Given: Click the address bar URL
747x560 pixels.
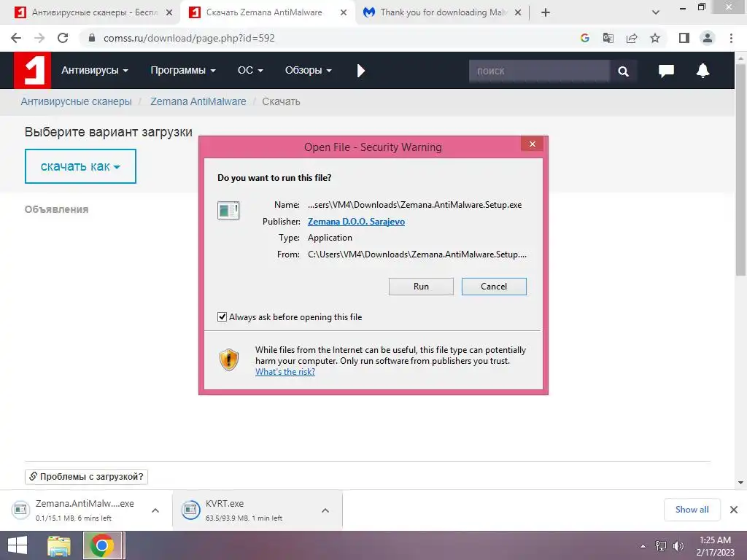Looking at the screenshot, I should coord(189,38).
